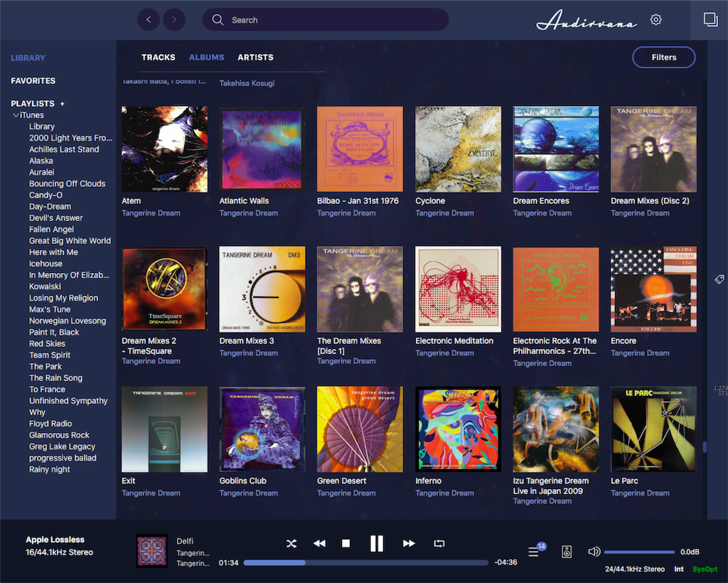This screenshot has width=728, height=583.
Task: Toggle the Int integer mode indicator
Action: [678, 569]
